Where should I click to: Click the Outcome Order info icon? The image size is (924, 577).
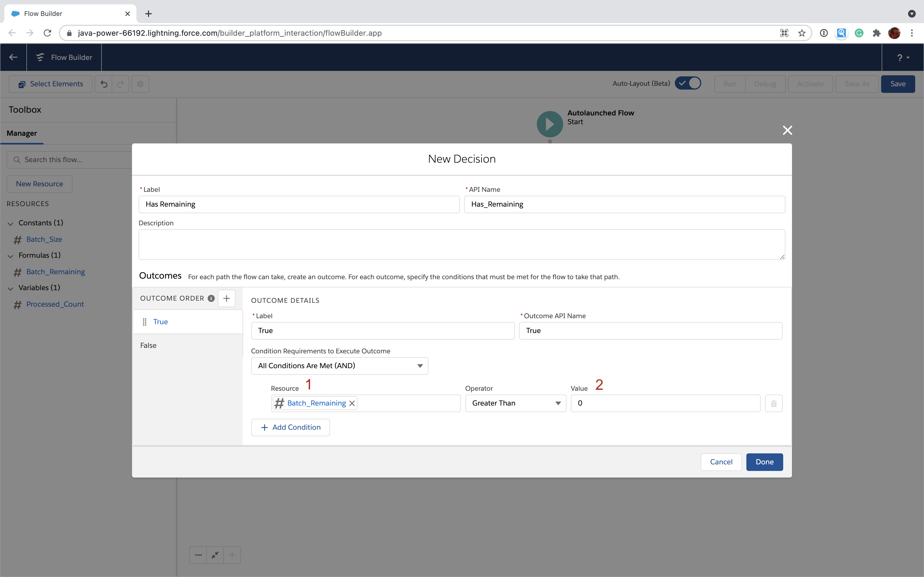click(x=211, y=298)
